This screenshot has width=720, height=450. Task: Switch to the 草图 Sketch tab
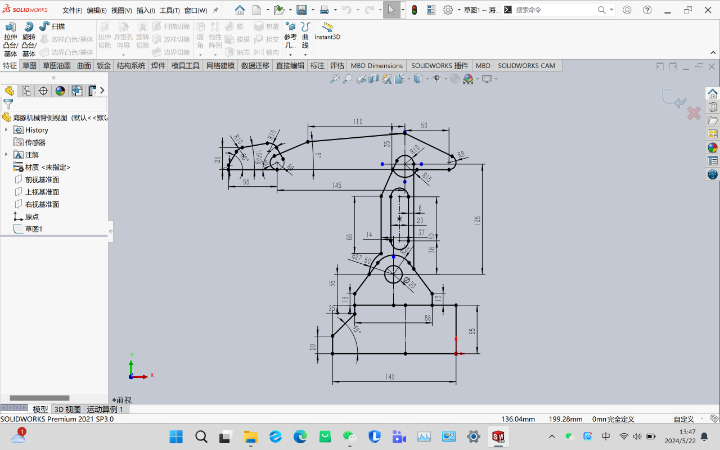click(29, 66)
